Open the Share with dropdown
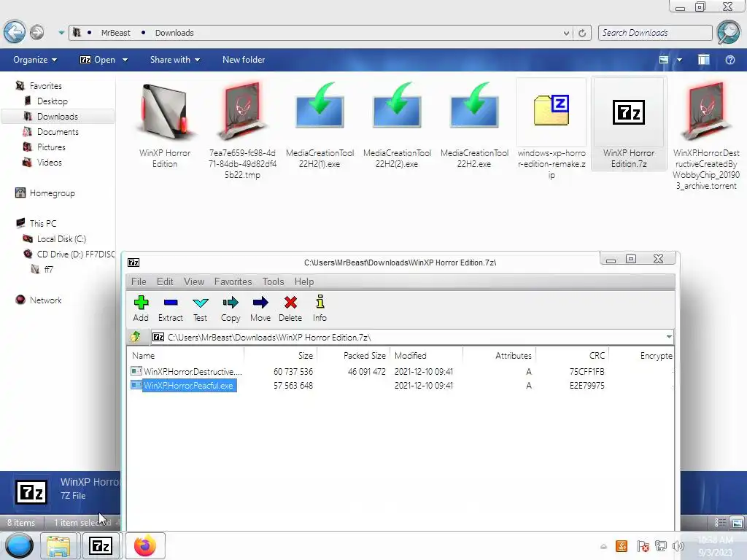The width and height of the screenshot is (747, 560). [x=175, y=60]
